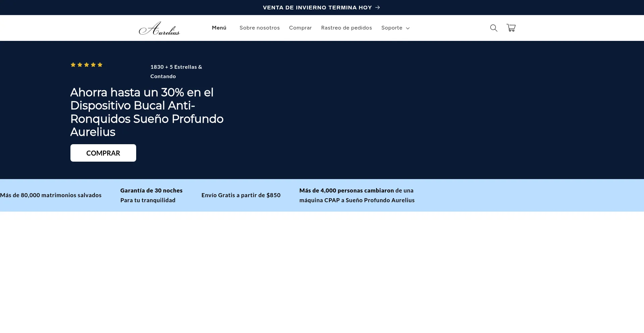
Task: Click Envío Gratis a partir de $850
Action: (x=241, y=195)
